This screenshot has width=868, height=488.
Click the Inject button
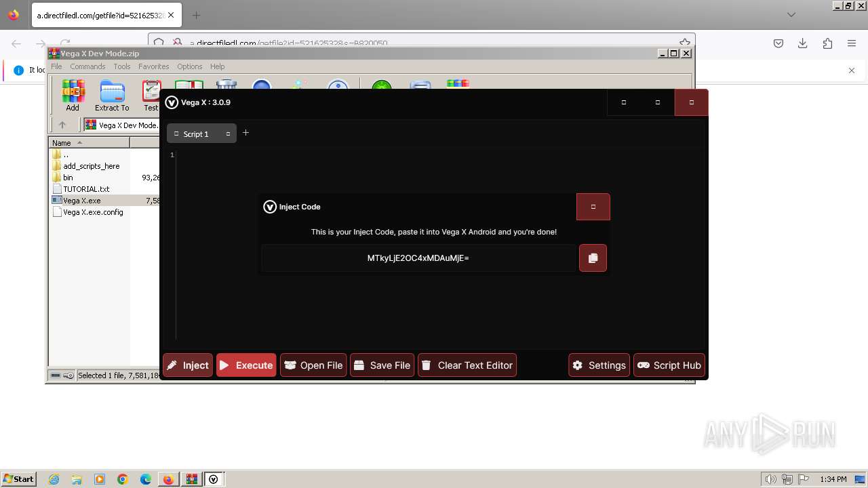coord(188,365)
